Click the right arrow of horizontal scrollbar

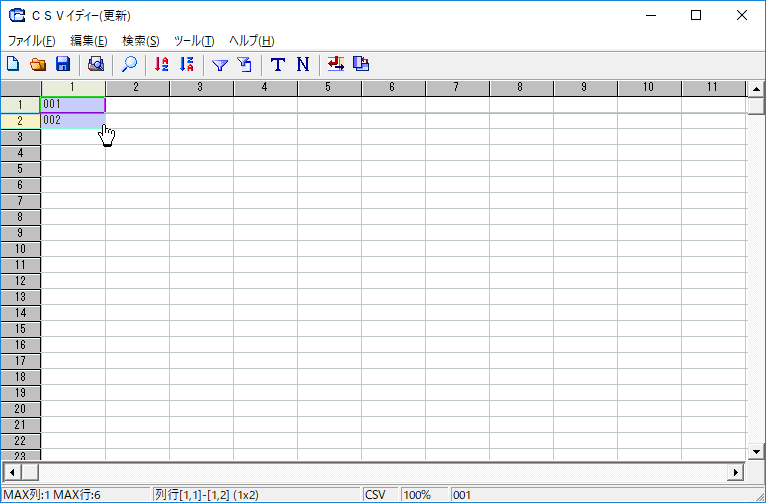click(735, 472)
